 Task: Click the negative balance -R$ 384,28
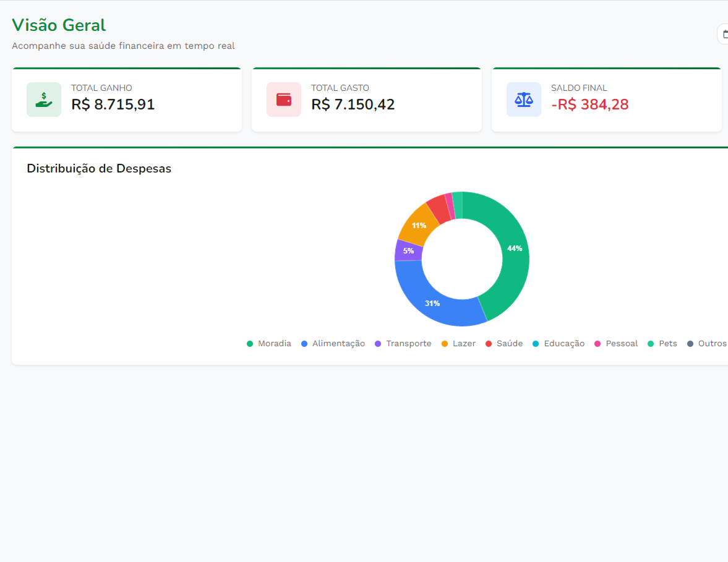click(589, 104)
